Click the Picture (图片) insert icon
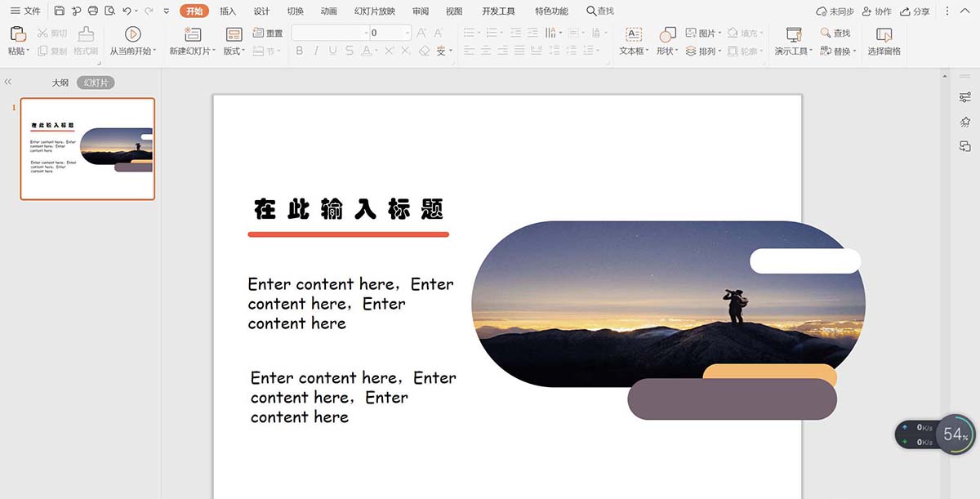 (691, 33)
